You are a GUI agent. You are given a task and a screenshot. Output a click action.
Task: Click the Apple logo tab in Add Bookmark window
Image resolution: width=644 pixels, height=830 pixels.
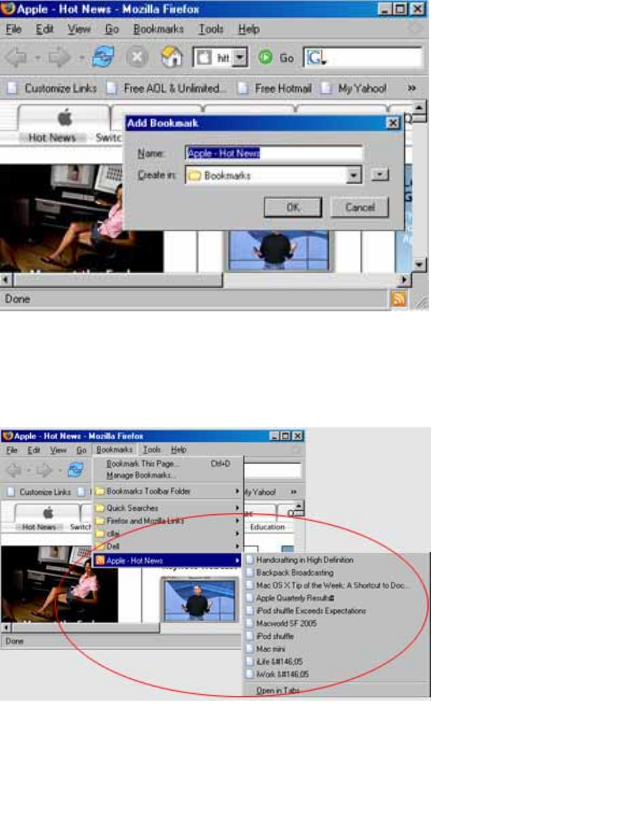pyautogui.click(x=65, y=117)
